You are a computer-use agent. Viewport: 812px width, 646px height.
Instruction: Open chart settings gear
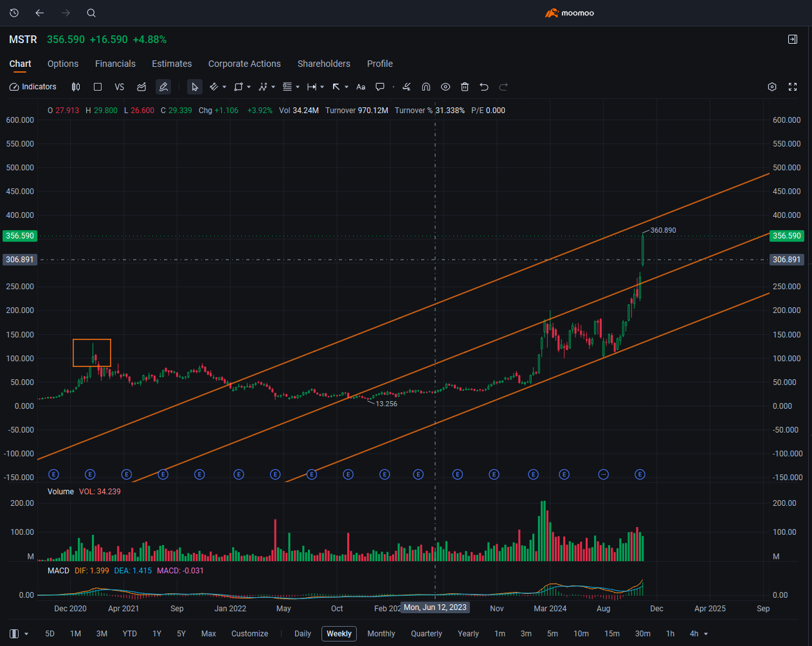click(772, 87)
